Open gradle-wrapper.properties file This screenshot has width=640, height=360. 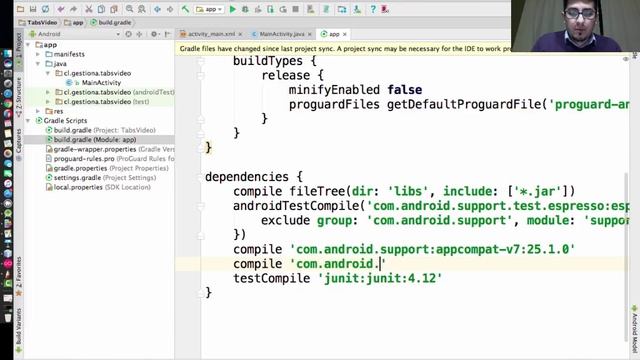(110, 149)
